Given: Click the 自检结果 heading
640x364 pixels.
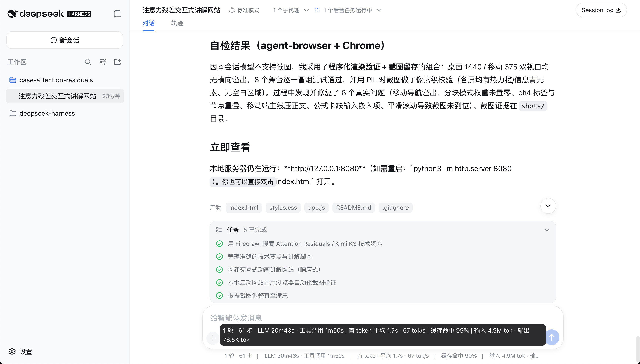Looking at the screenshot, I should coord(297,45).
